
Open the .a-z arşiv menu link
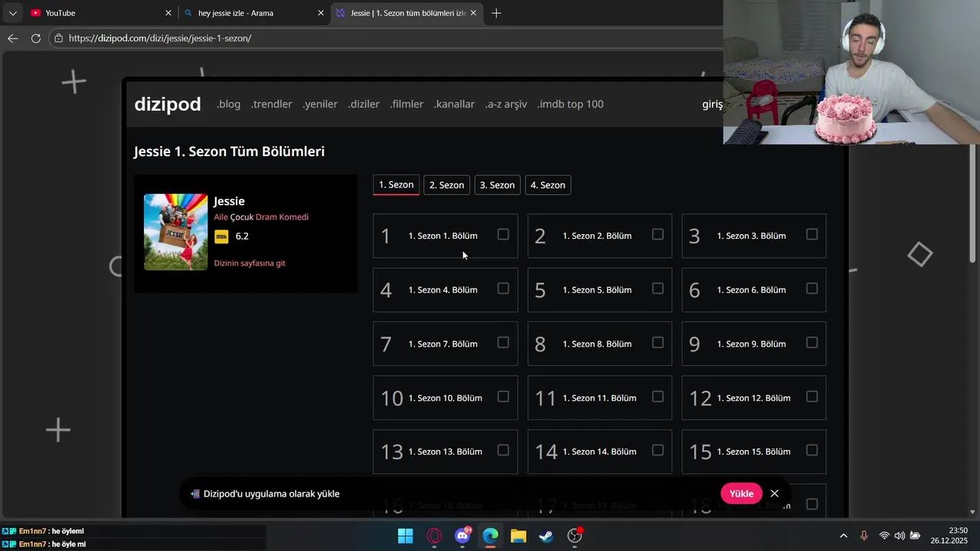point(506,104)
